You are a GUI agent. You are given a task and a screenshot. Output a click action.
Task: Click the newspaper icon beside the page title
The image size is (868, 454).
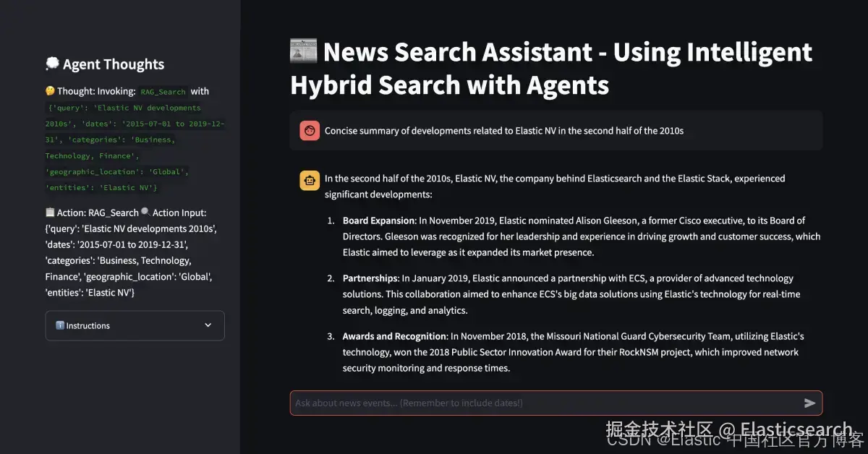tap(304, 52)
